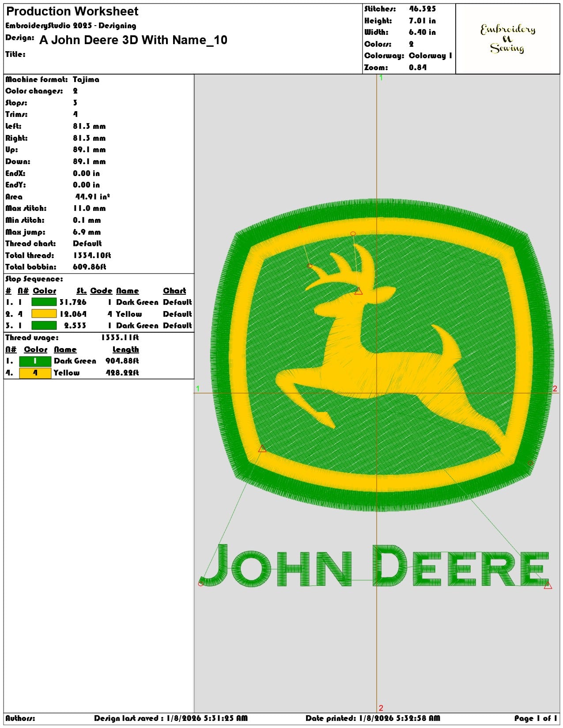Click the max jump value 6.9 mm

pyautogui.click(x=87, y=232)
